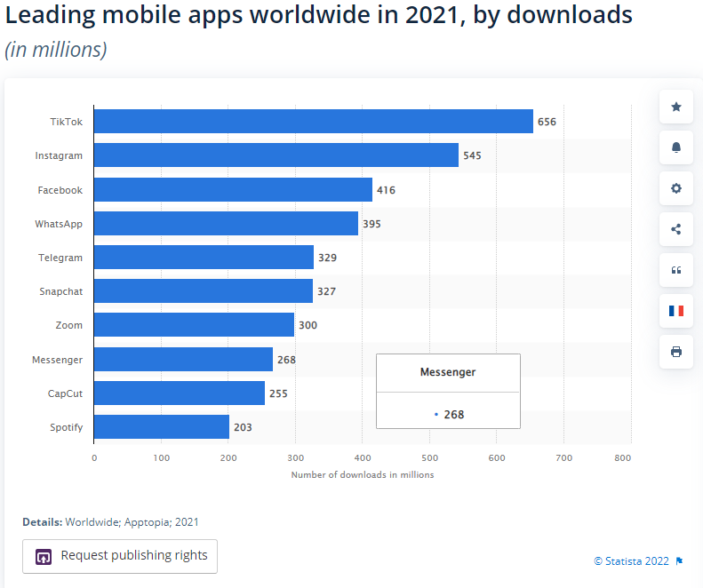Click the value 545 data label

[x=472, y=155]
